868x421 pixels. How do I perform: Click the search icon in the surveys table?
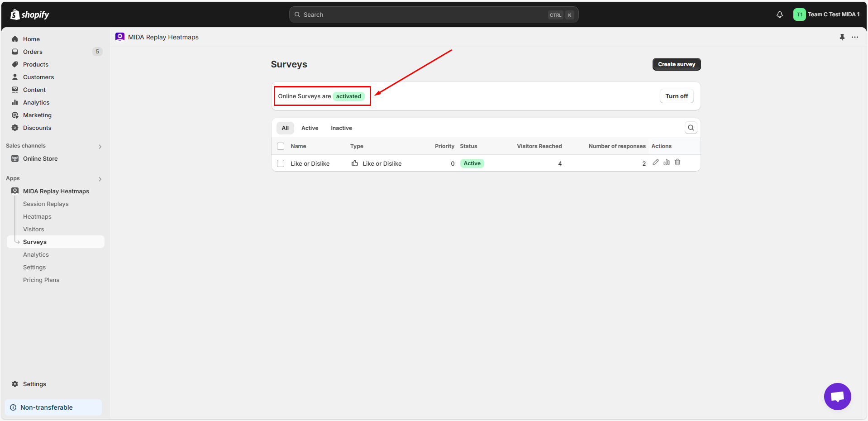691,128
